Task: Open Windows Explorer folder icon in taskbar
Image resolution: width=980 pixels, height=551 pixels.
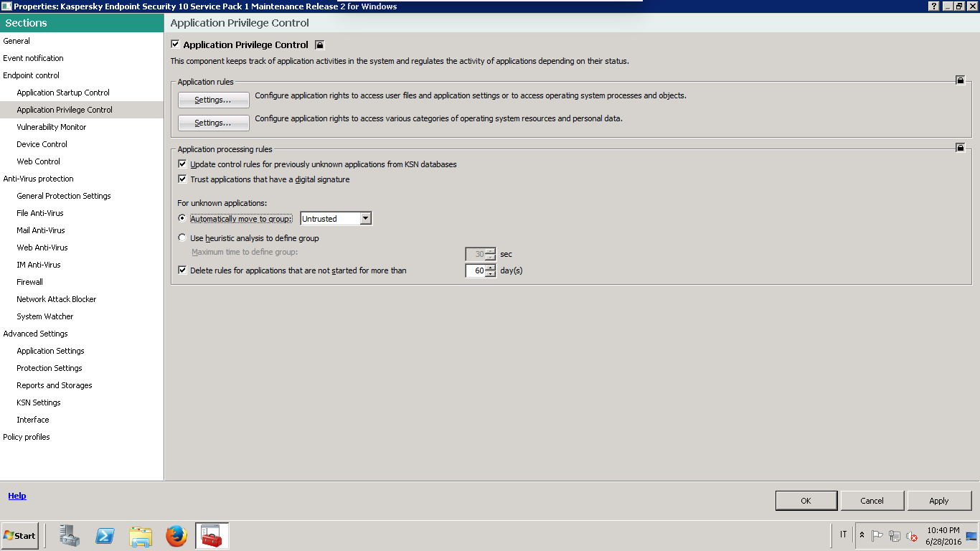Action: point(141,535)
